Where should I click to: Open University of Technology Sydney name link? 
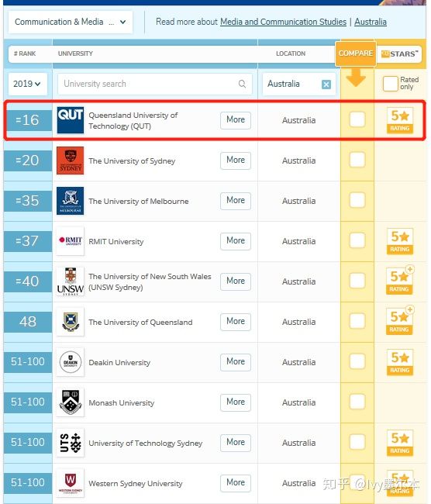[x=145, y=444]
